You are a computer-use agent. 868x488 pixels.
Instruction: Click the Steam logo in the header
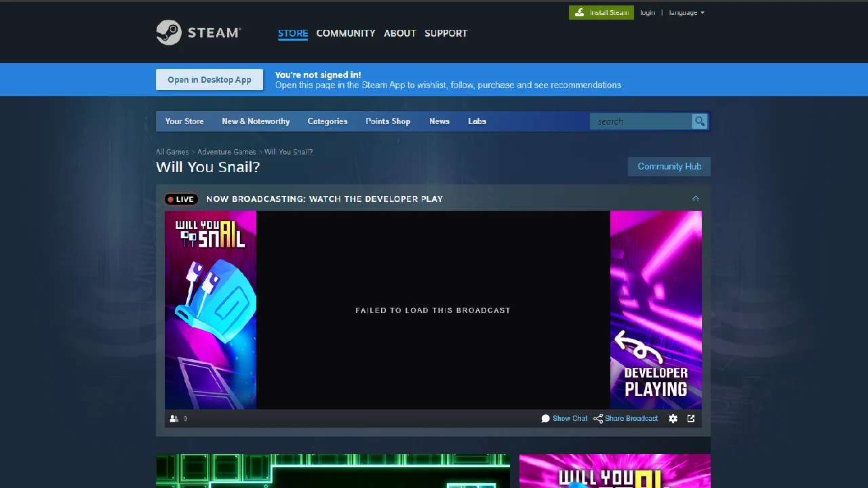[x=198, y=33]
